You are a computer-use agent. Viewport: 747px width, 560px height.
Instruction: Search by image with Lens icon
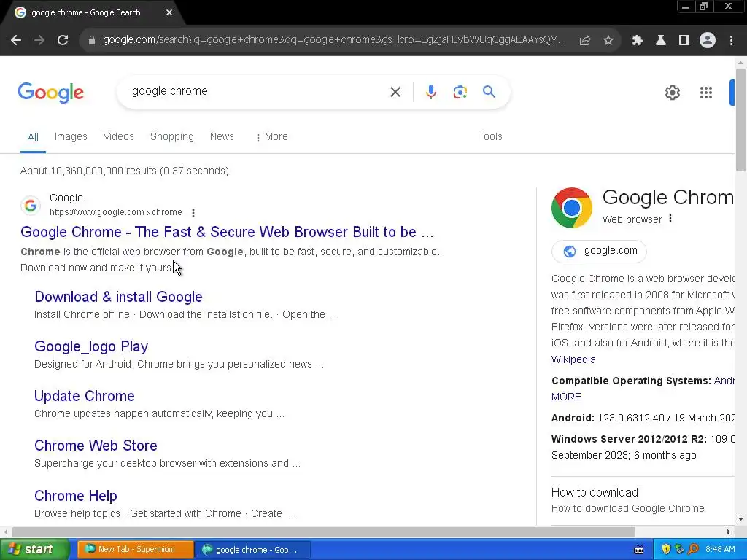pyautogui.click(x=460, y=91)
